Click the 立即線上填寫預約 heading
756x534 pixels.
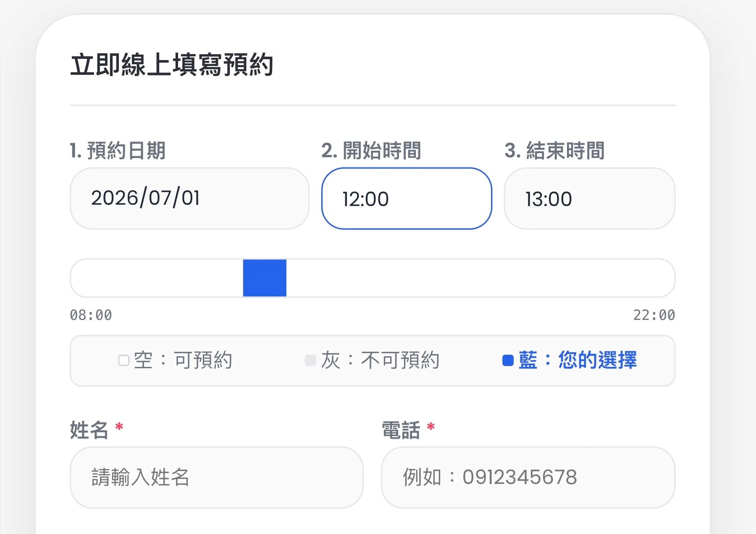pos(172,65)
